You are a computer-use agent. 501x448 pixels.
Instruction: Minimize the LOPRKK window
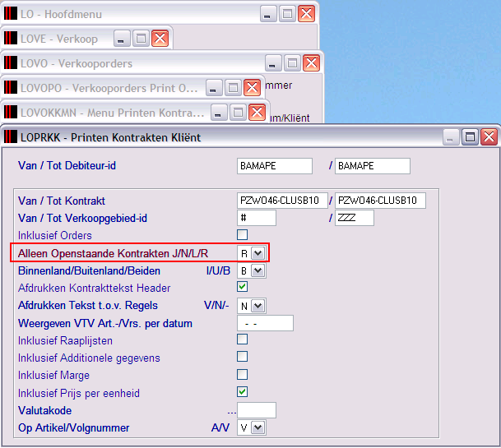click(x=451, y=137)
